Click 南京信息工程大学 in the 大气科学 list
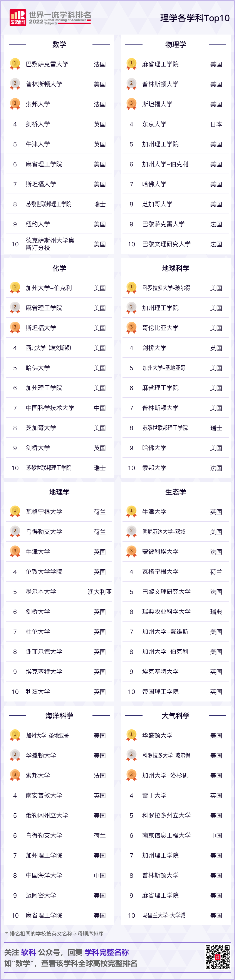The height and width of the screenshot is (980, 235). [x=166, y=836]
